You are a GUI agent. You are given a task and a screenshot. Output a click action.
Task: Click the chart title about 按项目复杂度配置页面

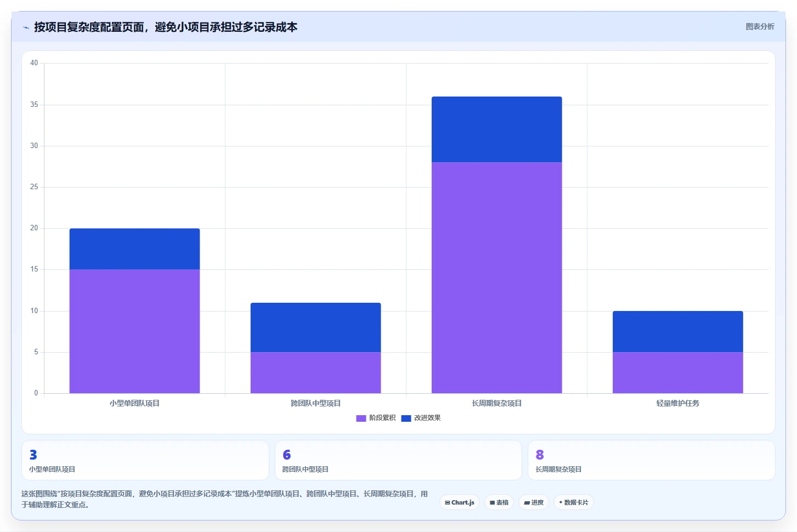(166, 27)
